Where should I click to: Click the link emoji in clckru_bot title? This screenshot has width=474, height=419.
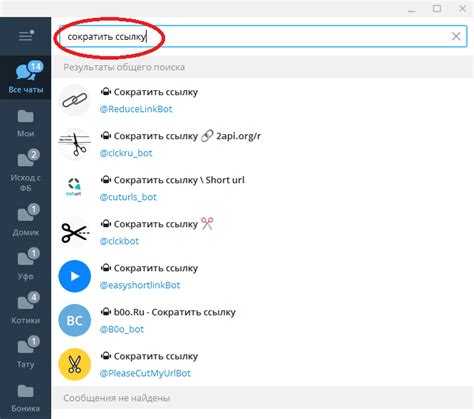[x=207, y=136]
